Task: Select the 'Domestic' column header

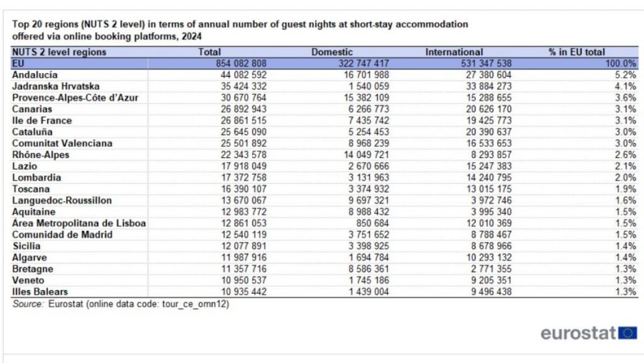Action: point(332,52)
